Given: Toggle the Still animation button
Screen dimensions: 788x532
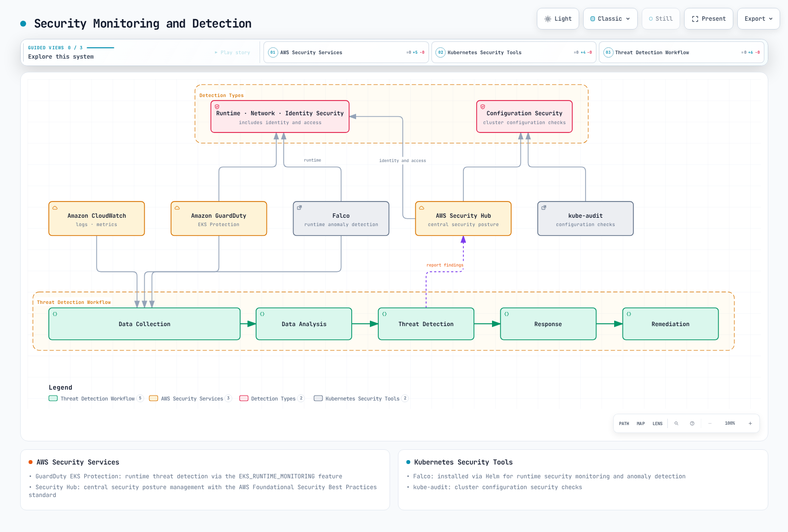Looking at the screenshot, I should 661,19.
